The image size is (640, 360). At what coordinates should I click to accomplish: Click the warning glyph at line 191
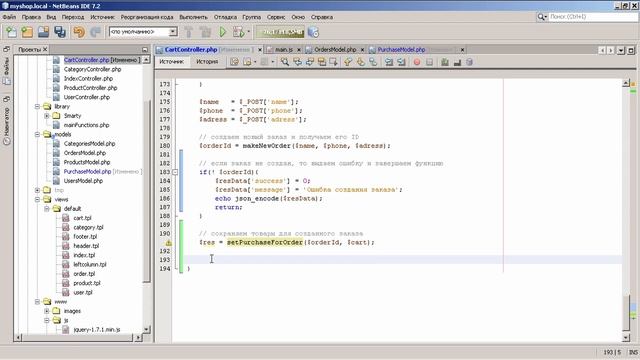169,243
